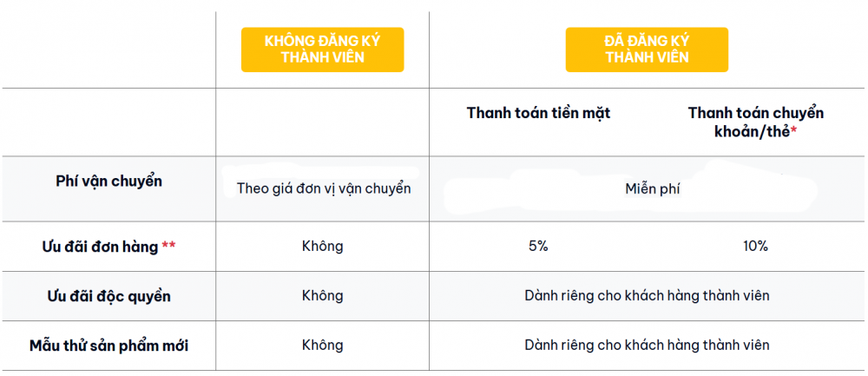Click the Theo giá đơn vị vận chuyển cell

point(324,188)
